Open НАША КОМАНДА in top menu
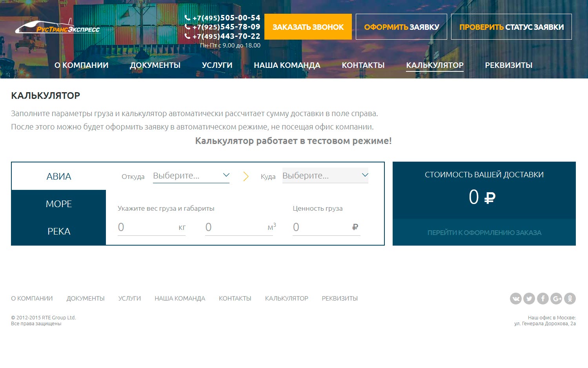588x368 pixels. click(x=287, y=65)
